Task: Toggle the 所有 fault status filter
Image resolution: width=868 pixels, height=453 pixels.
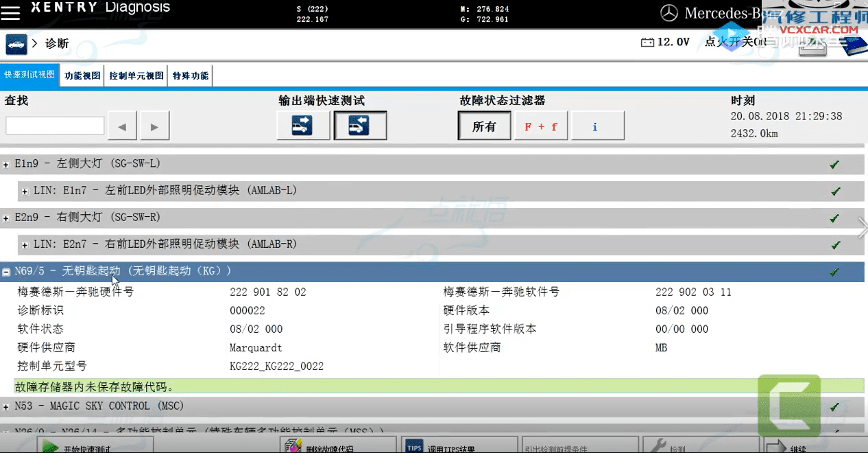Action: pyautogui.click(x=484, y=125)
